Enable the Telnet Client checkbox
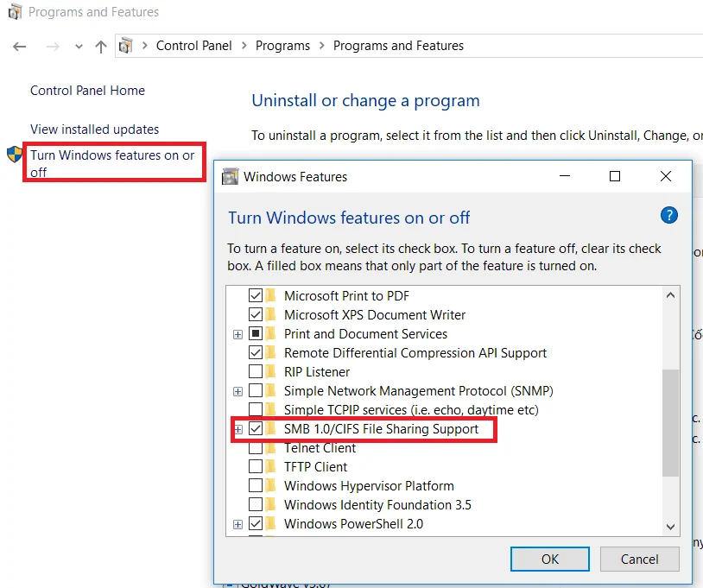Image resolution: width=703 pixels, height=588 pixels. pos(256,448)
